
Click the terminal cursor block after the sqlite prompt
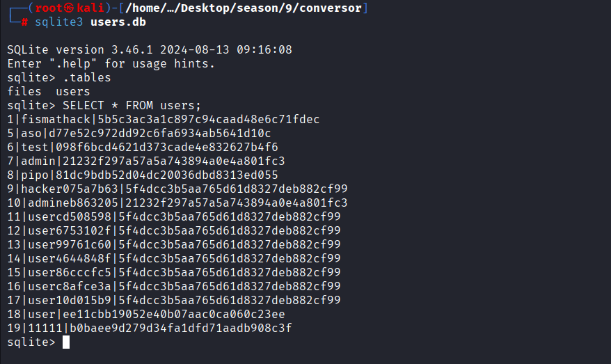pos(66,342)
